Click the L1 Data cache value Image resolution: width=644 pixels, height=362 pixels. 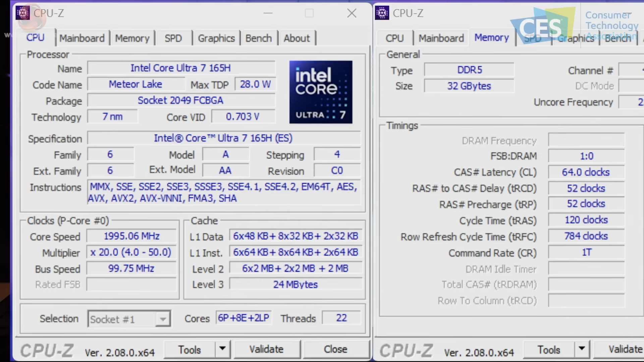point(296,236)
